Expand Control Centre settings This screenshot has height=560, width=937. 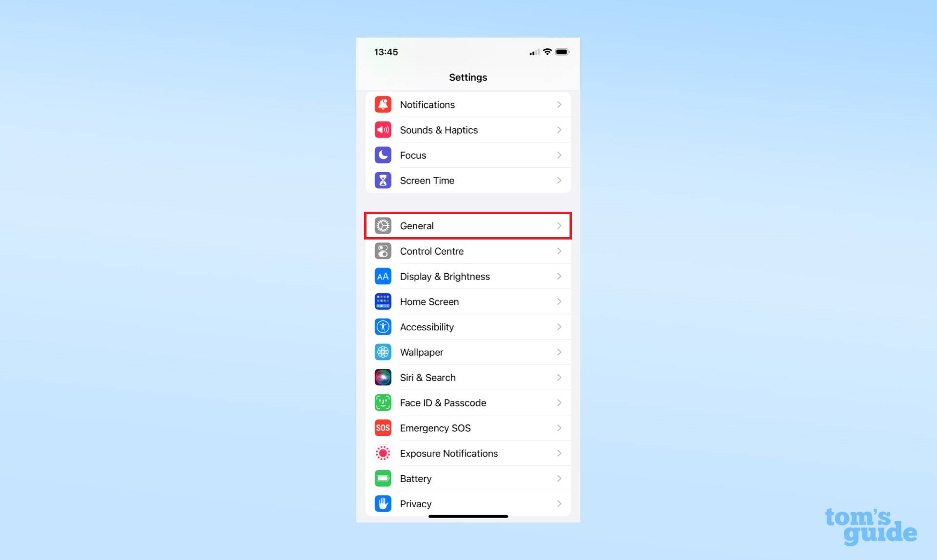(468, 251)
